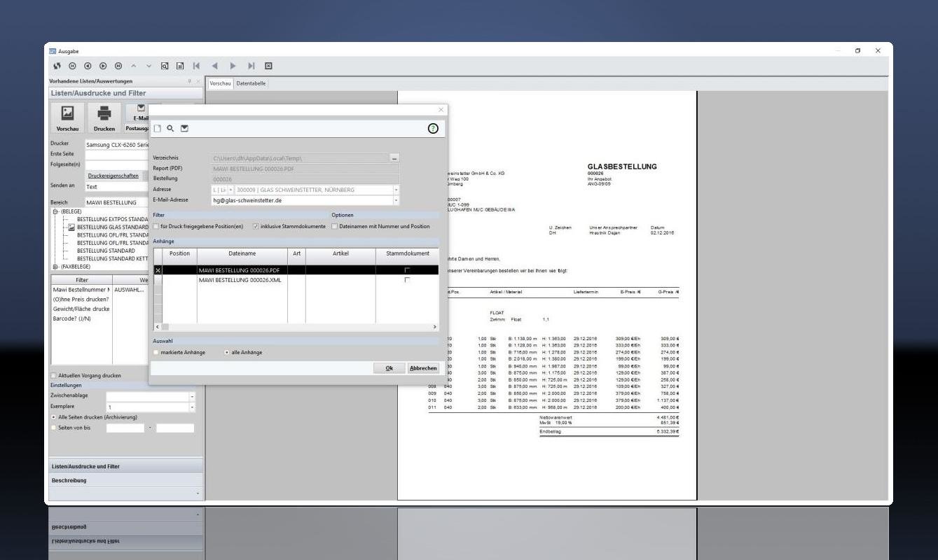Click the '...' browse button for Verzeichnis
This screenshot has width=938, height=560.
394,158
